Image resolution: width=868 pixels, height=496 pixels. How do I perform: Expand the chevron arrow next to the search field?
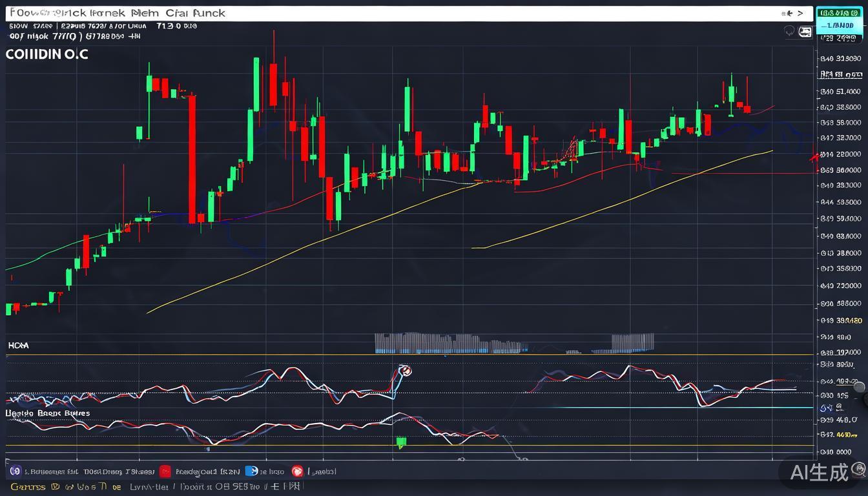(x=800, y=13)
